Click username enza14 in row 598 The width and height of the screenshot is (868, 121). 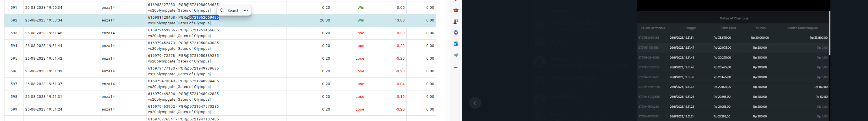[108, 96]
